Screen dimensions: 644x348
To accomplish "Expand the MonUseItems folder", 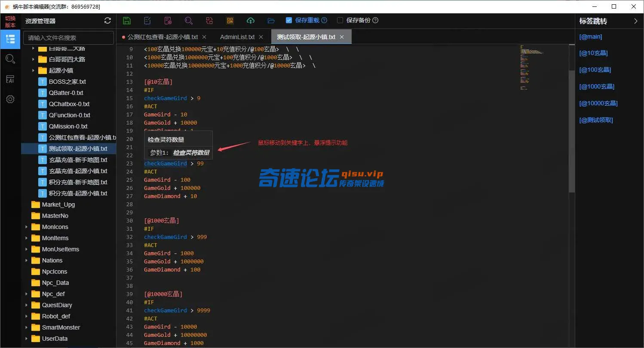I will pyautogui.click(x=27, y=249).
